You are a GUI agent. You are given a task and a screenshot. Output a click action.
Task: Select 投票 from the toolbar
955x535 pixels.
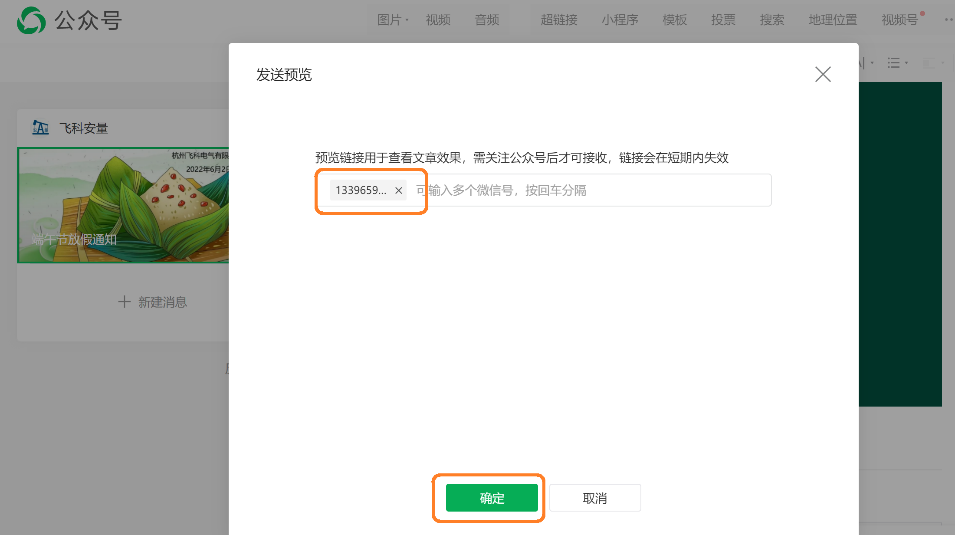pos(723,19)
